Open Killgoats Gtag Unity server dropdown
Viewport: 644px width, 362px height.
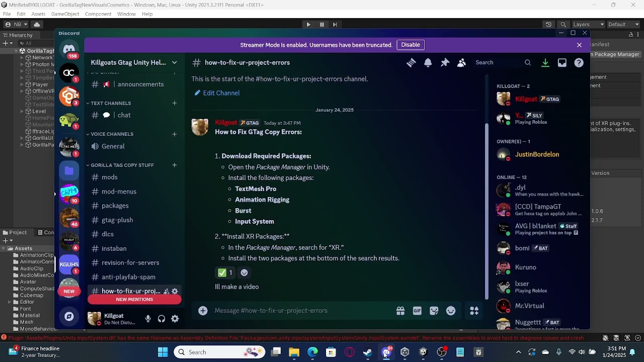point(134,62)
